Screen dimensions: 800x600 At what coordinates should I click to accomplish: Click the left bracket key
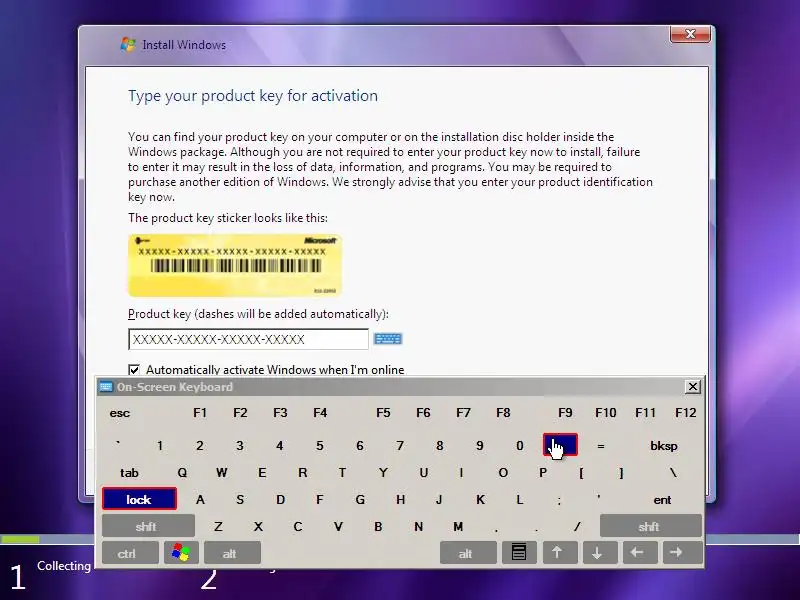581,473
